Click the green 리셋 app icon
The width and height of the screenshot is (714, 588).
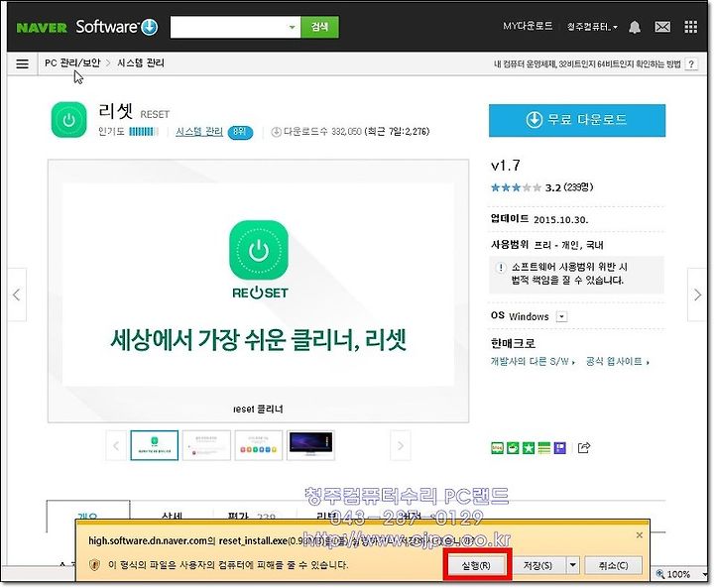pos(68,120)
